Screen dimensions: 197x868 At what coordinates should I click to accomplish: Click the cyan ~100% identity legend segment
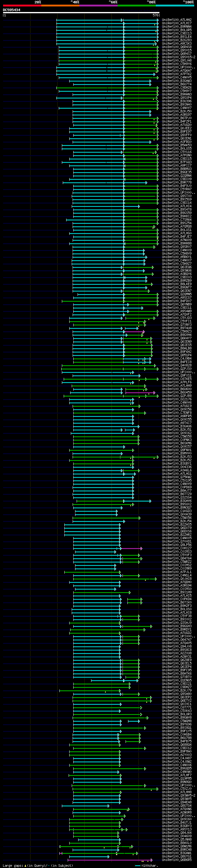point(175,6)
